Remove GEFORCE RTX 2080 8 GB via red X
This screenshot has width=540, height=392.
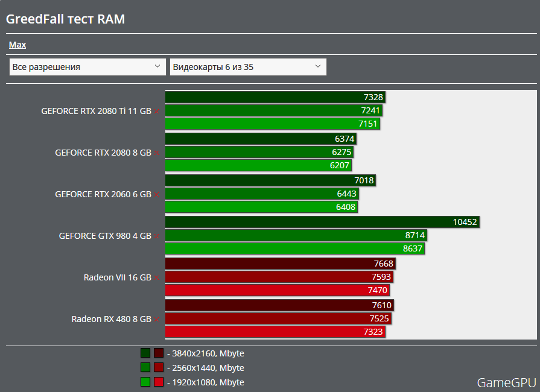pyautogui.click(x=157, y=153)
